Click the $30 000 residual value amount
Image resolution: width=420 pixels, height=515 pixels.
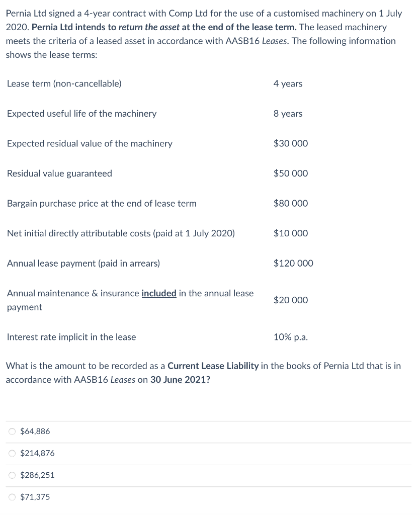[290, 143]
